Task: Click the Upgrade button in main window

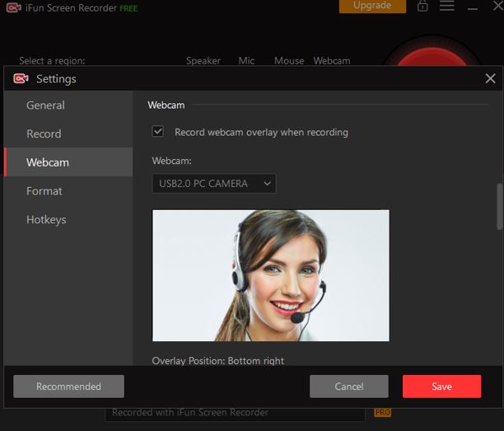Action: coord(372,6)
